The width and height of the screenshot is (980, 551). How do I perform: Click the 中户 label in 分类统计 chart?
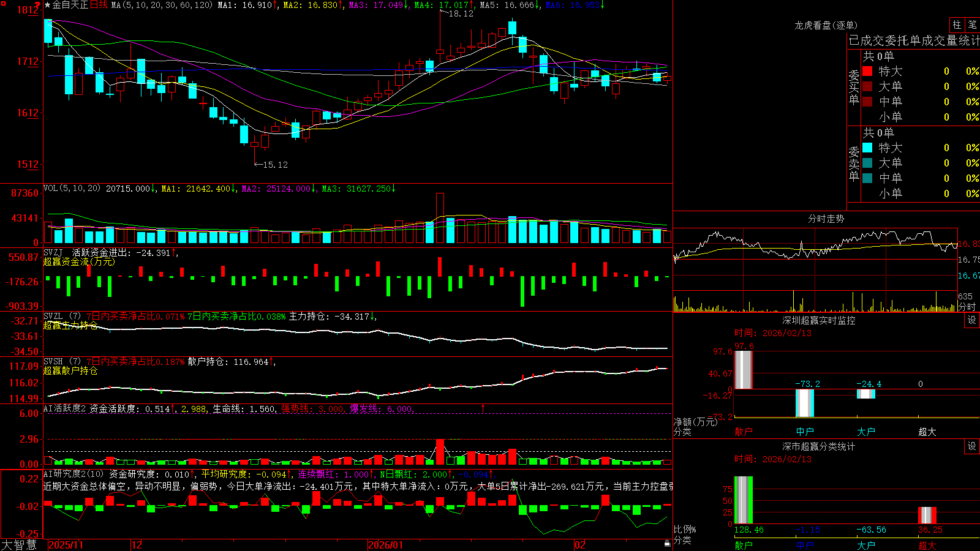click(x=805, y=545)
